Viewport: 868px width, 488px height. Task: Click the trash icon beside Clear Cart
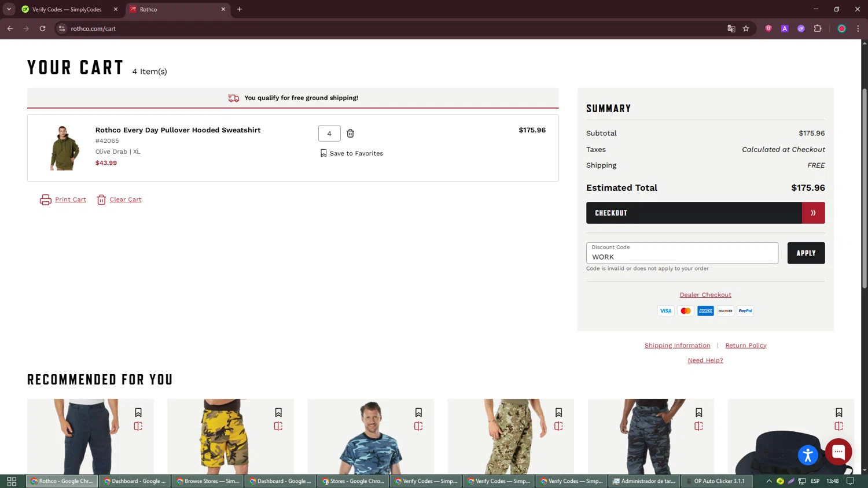point(101,199)
